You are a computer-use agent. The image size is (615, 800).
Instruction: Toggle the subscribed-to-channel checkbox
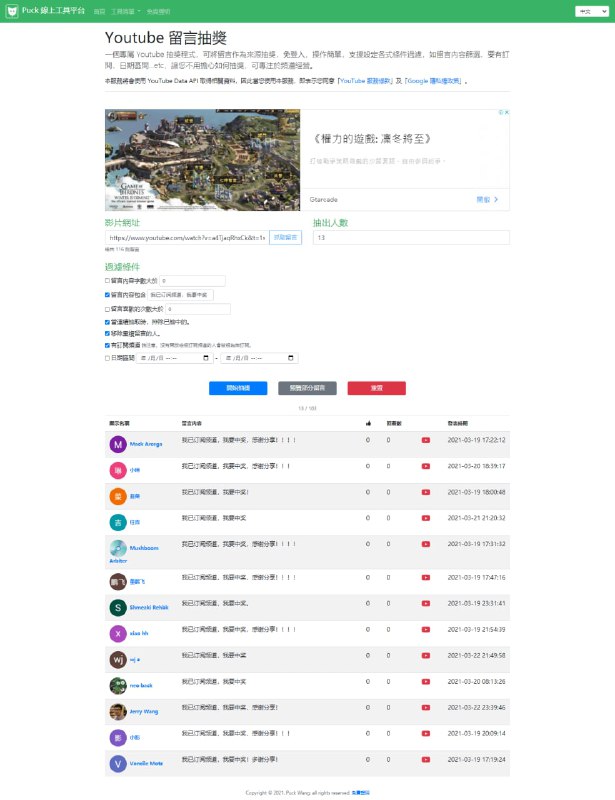tap(107, 345)
